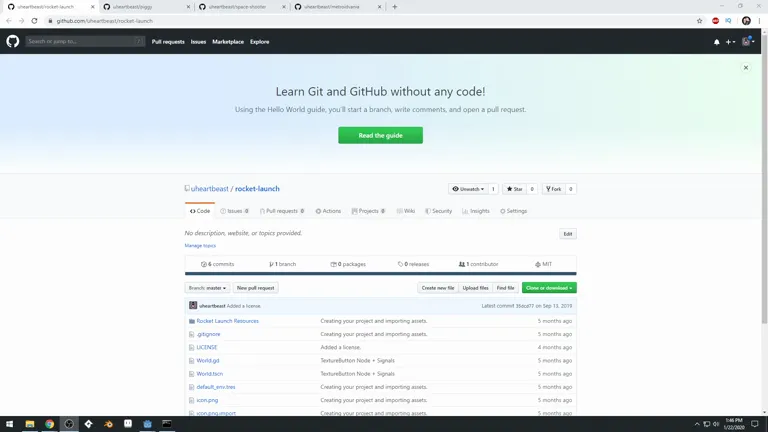Viewport: 768px width, 432px height.
Task: Open the Wiki tab
Action: tap(406, 211)
